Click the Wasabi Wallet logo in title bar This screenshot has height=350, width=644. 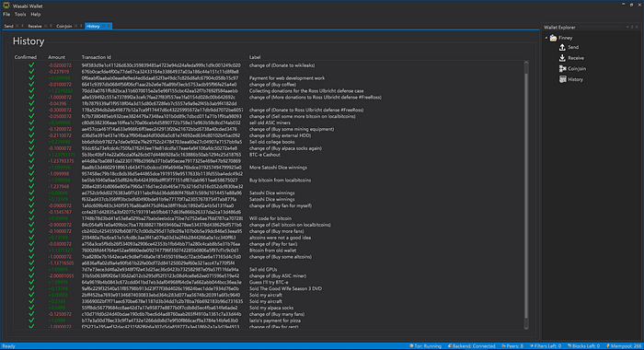6,6
